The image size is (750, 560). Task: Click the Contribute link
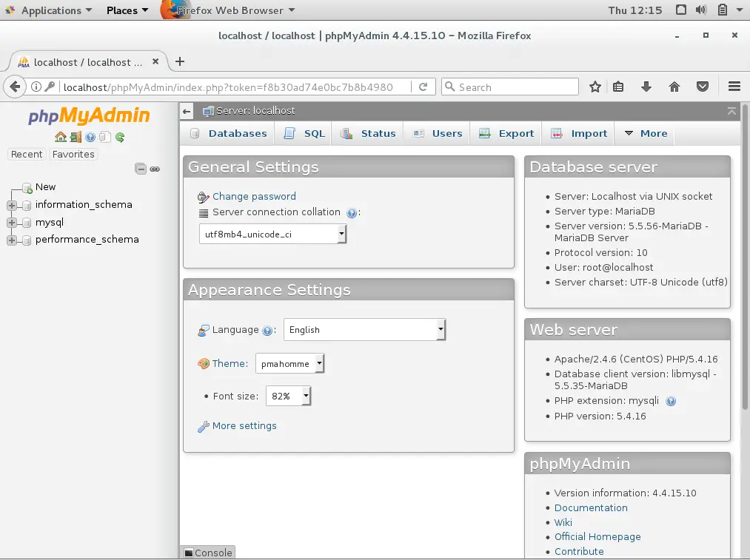[x=579, y=551]
